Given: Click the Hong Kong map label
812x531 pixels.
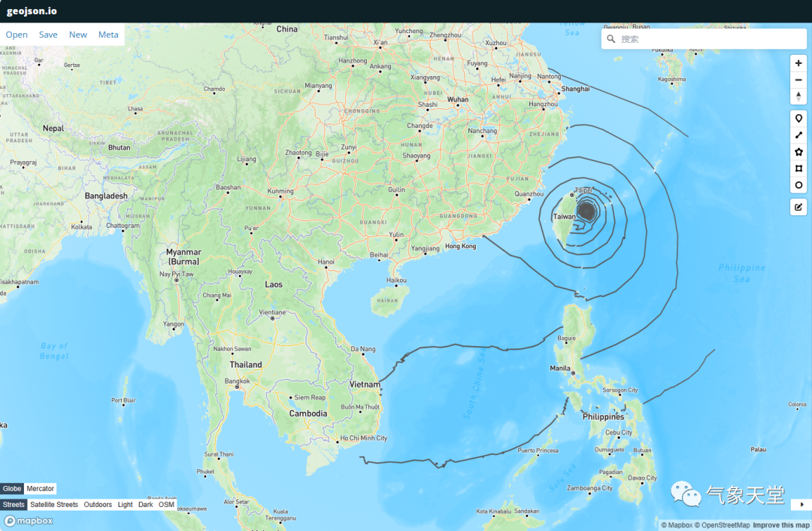Looking at the screenshot, I should point(460,246).
